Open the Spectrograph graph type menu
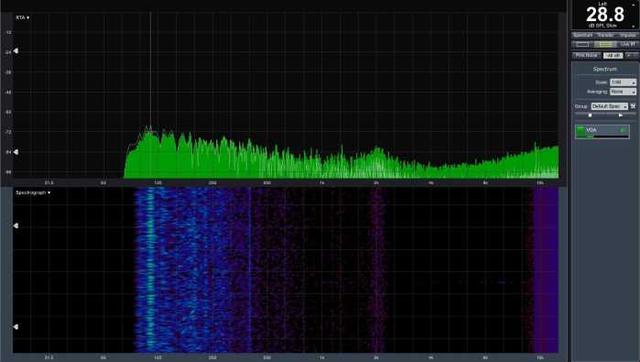The height and width of the screenshot is (362, 640). pyautogui.click(x=33, y=193)
